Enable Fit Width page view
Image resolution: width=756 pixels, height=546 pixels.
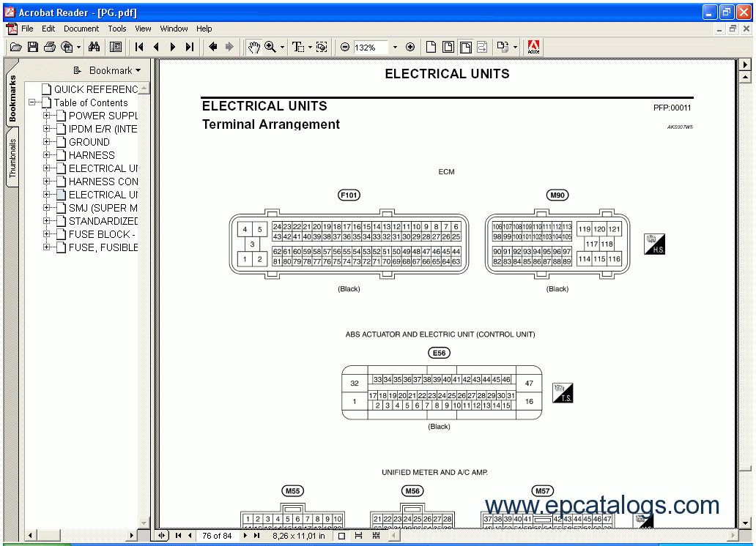pyautogui.click(x=464, y=47)
